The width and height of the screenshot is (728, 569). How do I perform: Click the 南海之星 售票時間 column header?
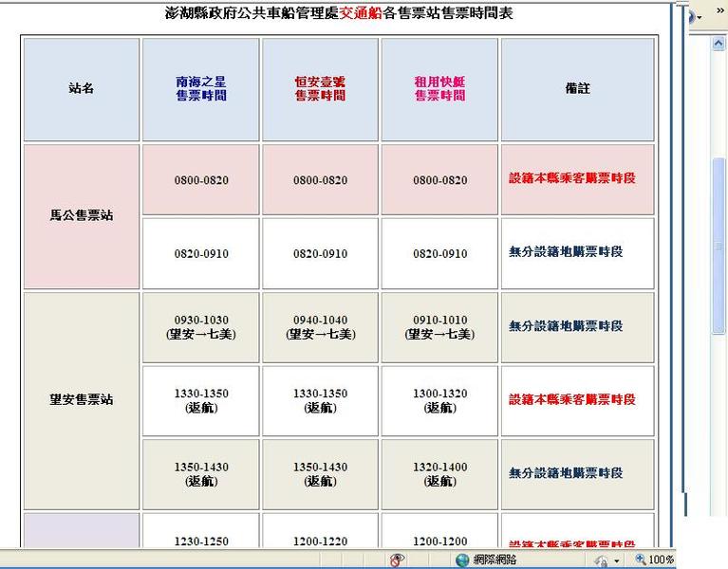(x=200, y=89)
